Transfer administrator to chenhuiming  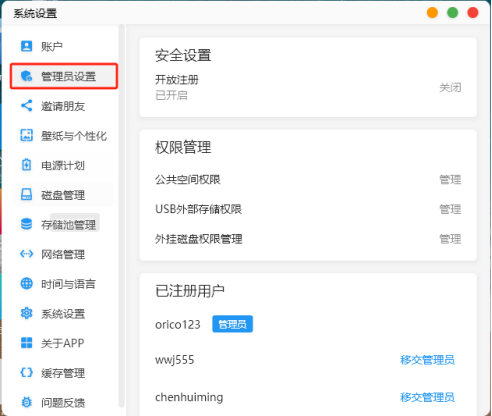click(427, 397)
